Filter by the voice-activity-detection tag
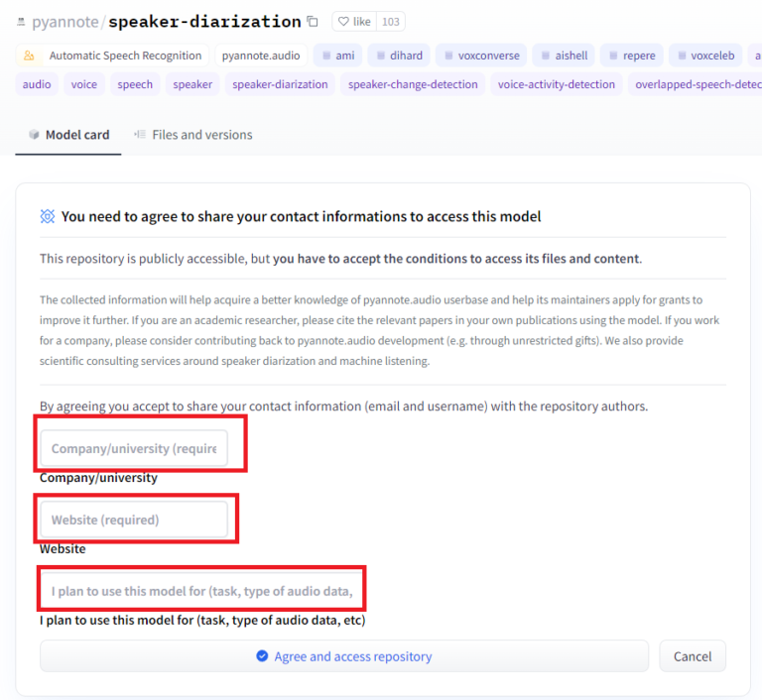Image resolution: width=762 pixels, height=700 pixels. 557,84
